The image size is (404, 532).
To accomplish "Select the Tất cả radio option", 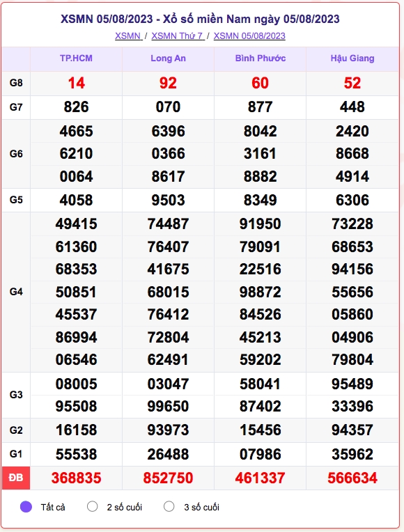I will pos(26,507).
